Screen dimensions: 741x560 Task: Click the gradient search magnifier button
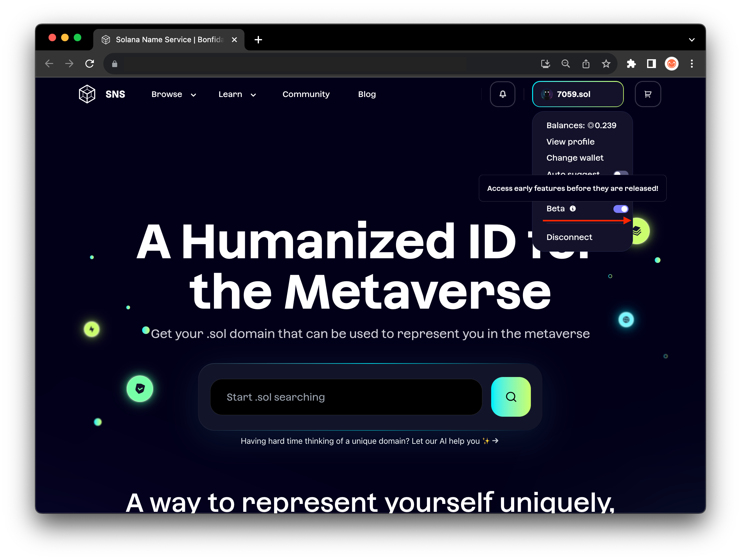(x=510, y=397)
